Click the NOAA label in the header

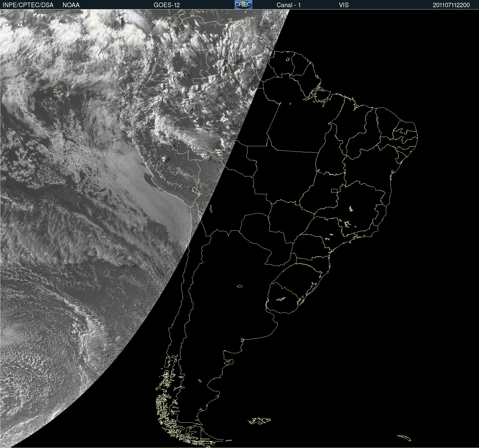[71, 5]
